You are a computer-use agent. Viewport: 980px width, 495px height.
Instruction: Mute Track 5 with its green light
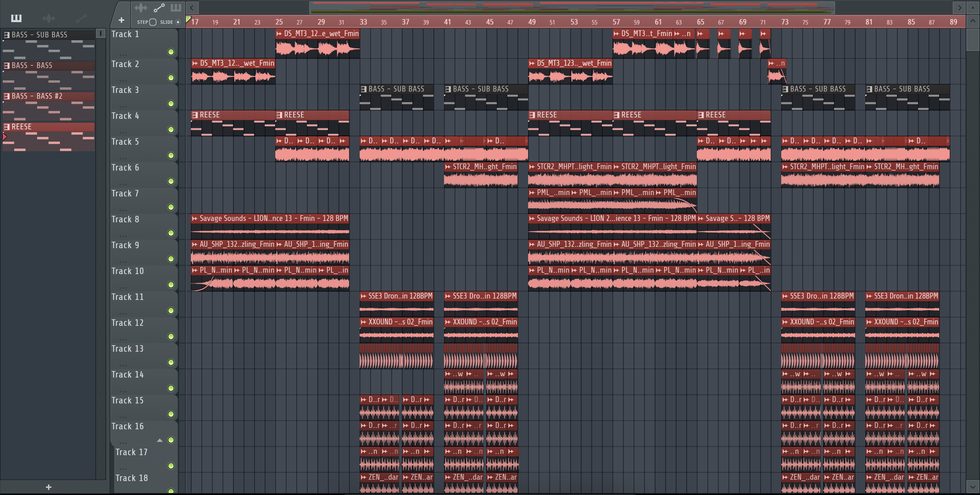(x=171, y=155)
